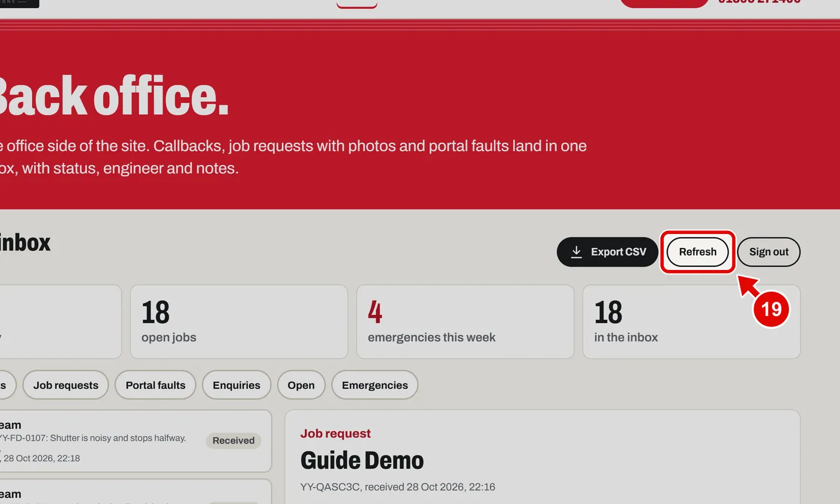The image size is (840, 504).
Task: Click the Received status badge
Action: click(x=233, y=440)
